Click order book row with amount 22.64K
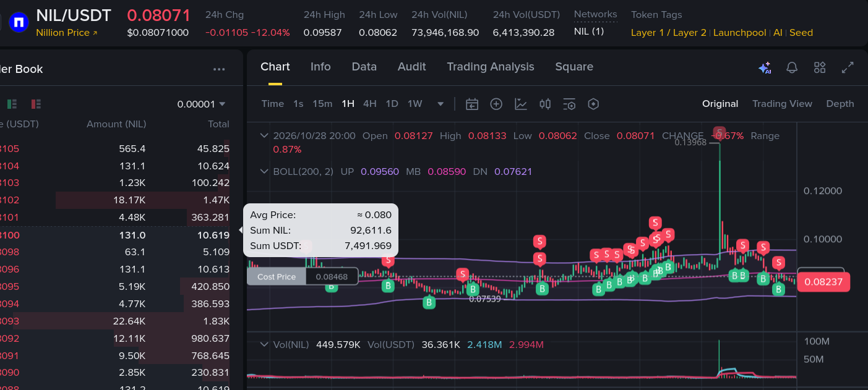This screenshot has width=868, height=390. coord(115,321)
